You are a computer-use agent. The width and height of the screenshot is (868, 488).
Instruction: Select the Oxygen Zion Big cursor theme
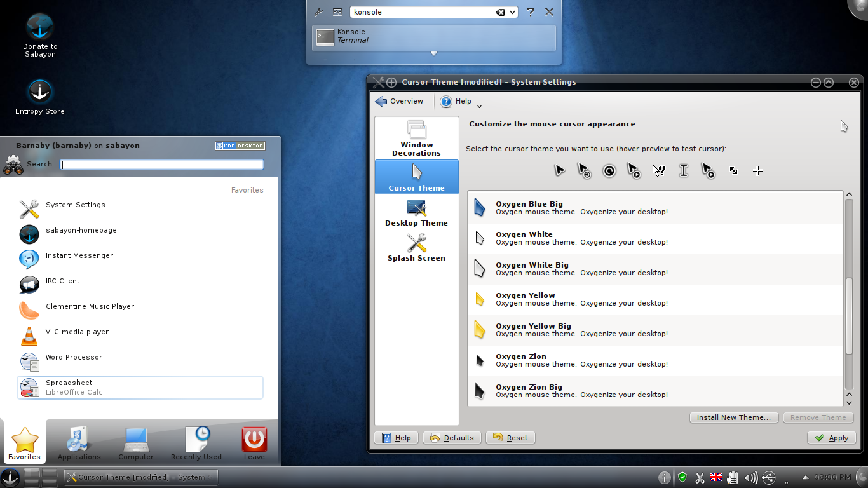(x=655, y=391)
